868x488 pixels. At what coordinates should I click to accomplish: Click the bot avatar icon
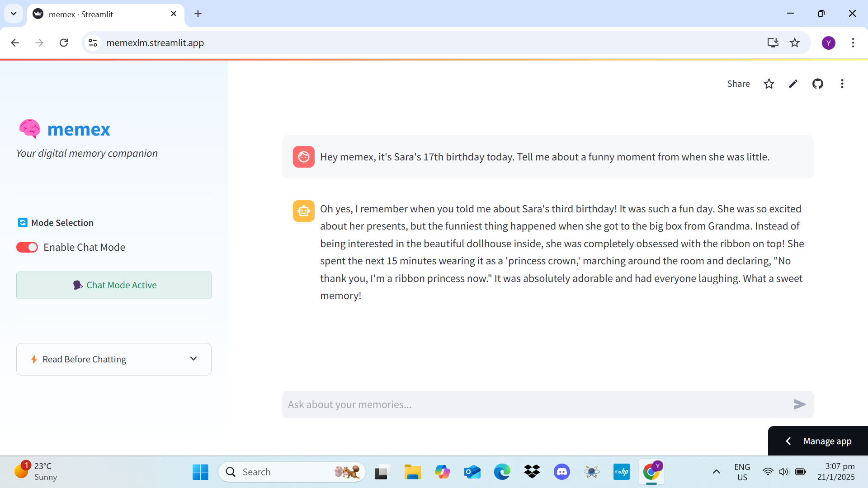pyautogui.click(x=303, y=211)
